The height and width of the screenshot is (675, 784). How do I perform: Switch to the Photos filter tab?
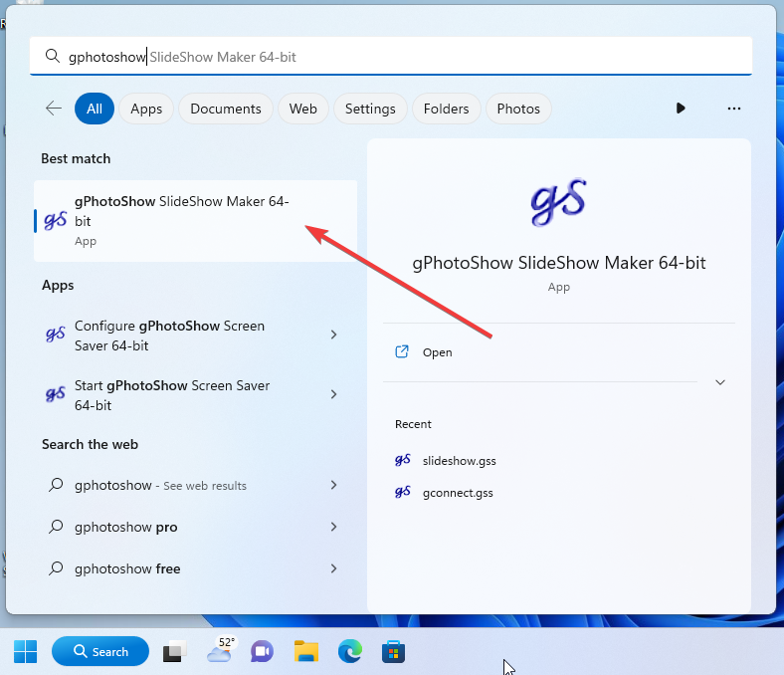pyautogui.click(x=518, y=109)
